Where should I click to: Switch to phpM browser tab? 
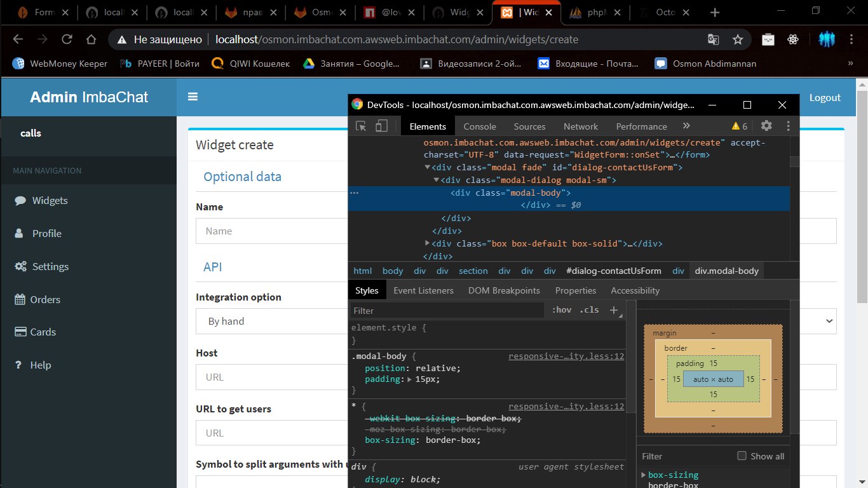(x=595, y=12)
